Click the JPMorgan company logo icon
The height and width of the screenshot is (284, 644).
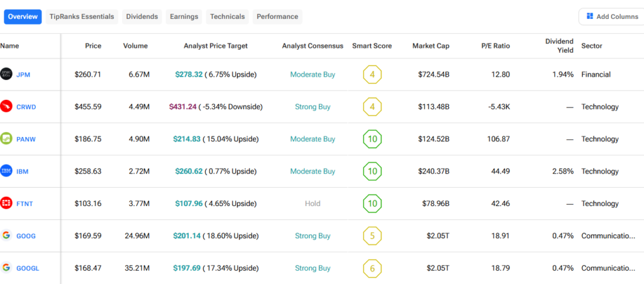click(6, 74)
